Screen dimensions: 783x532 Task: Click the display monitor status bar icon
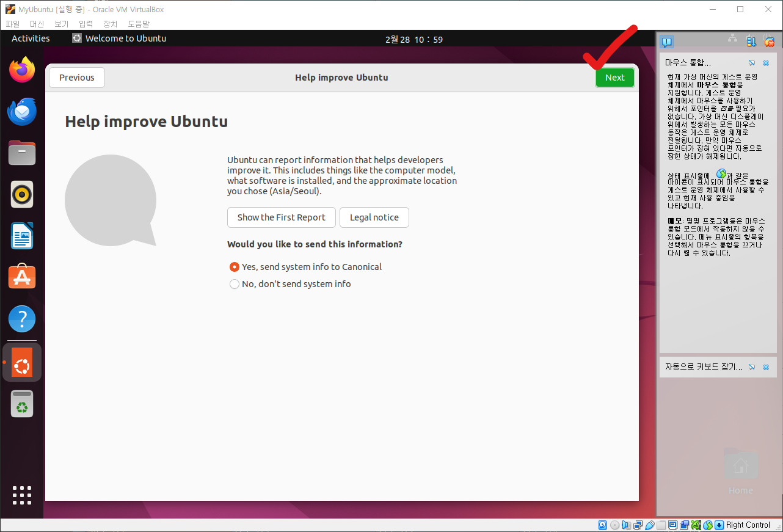[672, 525]
